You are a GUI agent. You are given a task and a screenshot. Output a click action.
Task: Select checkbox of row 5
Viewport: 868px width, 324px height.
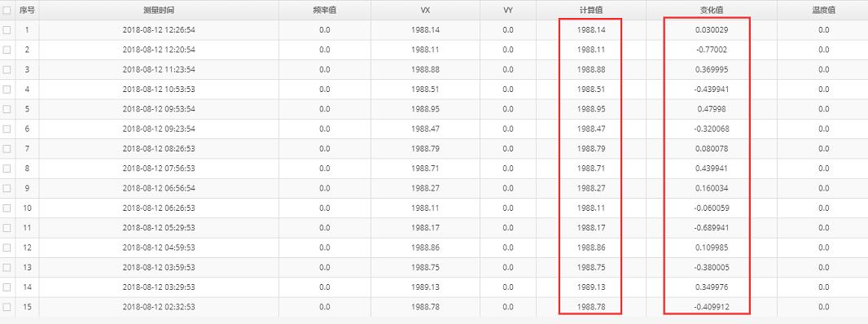click(7, 109)
